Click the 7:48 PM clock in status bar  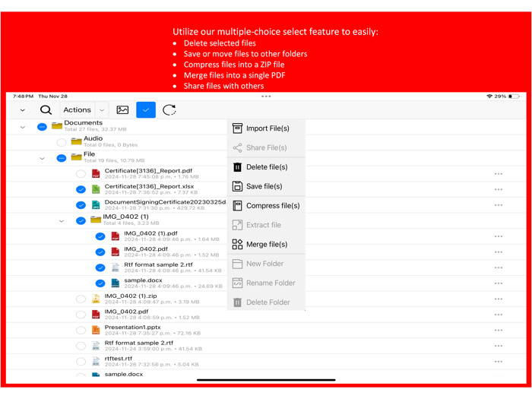(23, 97)
